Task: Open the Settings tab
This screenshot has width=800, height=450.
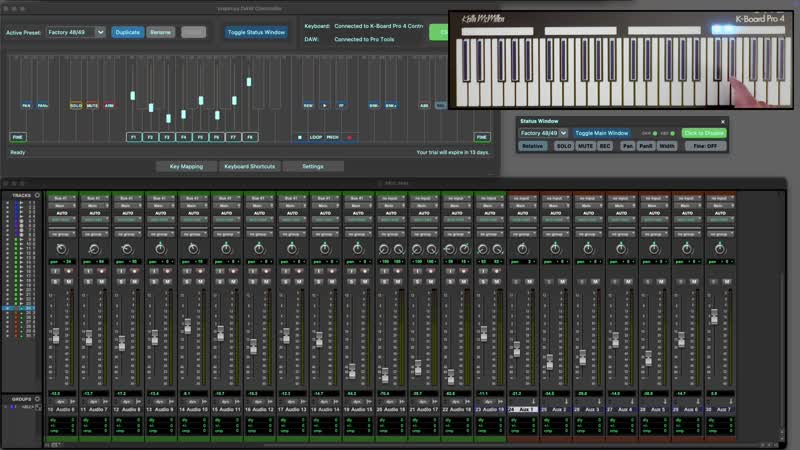Action: click(x=313, y=166)
